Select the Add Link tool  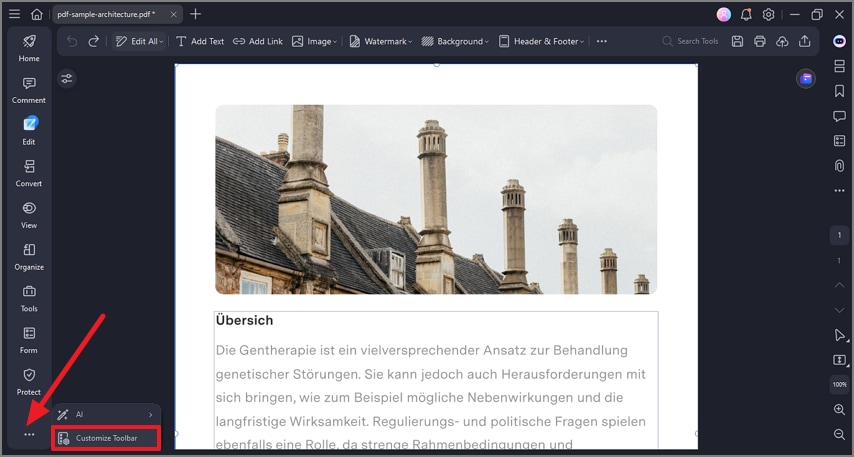click(258, 41)
